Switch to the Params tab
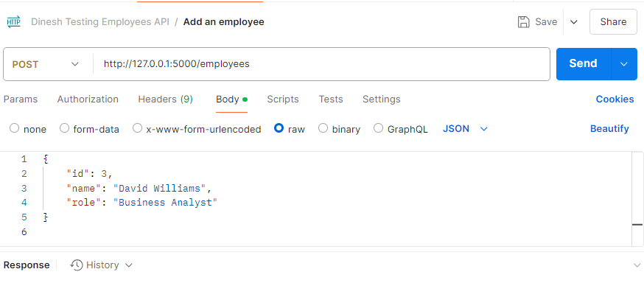This screenshot has height=283, width=644. pos(21,99)
